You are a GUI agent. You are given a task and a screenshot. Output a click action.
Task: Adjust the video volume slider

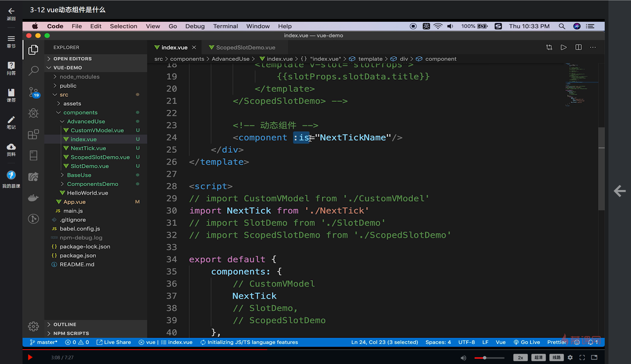[x=485, y=358]
